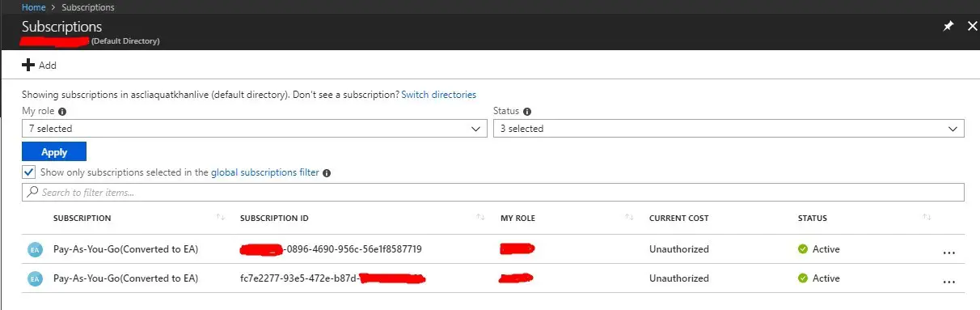Expand the My role 7 selected dropdown

pyautogui.click(x=255, y=129)
